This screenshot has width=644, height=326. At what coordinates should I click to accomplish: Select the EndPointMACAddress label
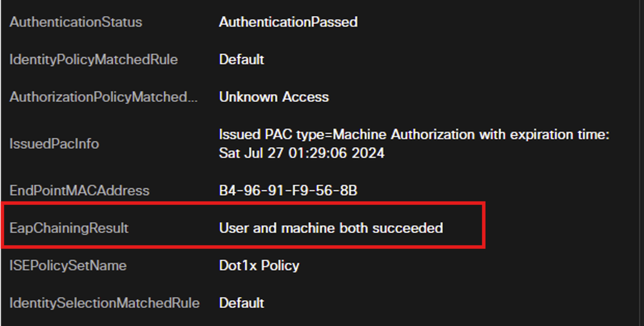[x=79, y=190]
